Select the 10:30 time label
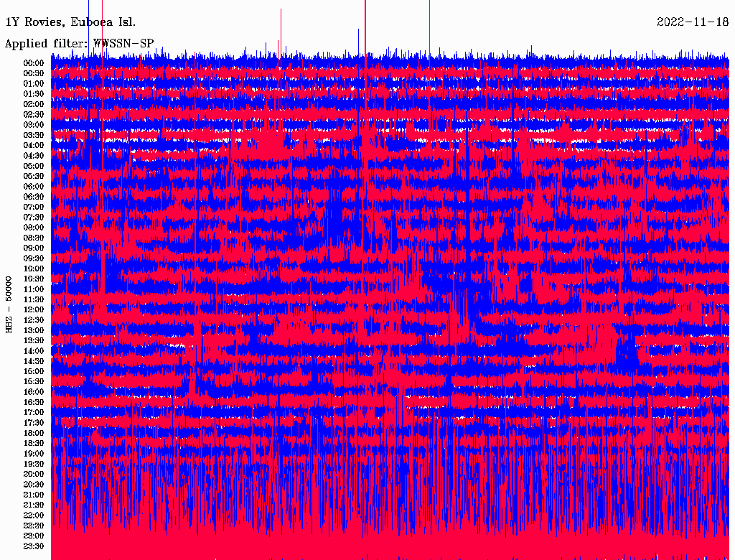Image resolution: width=735 pixels, height=560 pixels. pos(34,279)
